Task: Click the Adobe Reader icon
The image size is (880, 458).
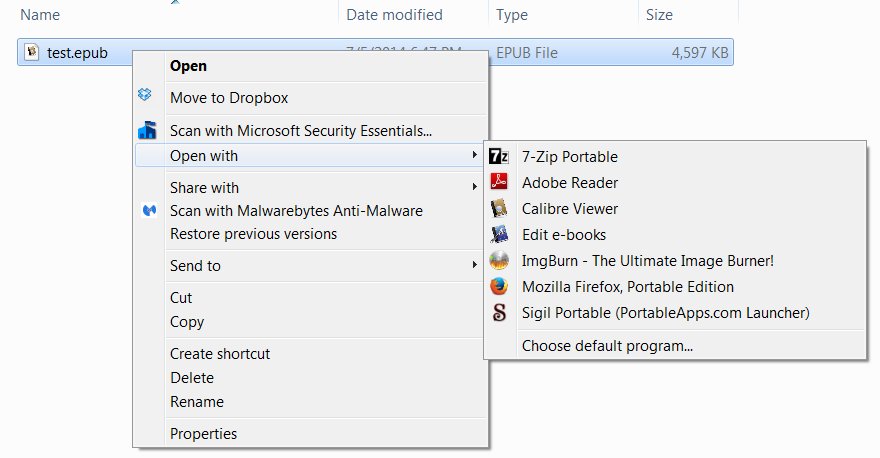Action: [499, 183]
